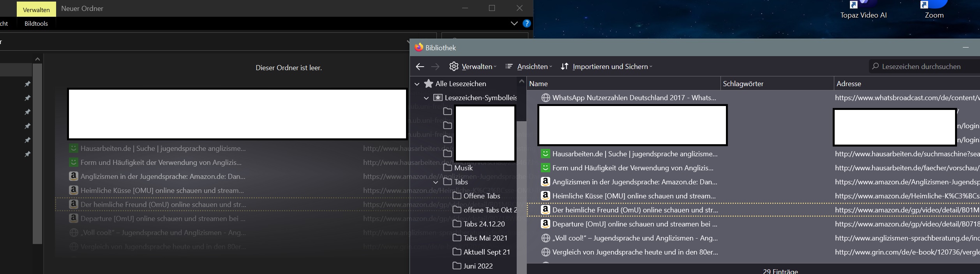
Task: Click globe icon of Vergleich von Jugendsprache bookmark
Action: [546, 252]
